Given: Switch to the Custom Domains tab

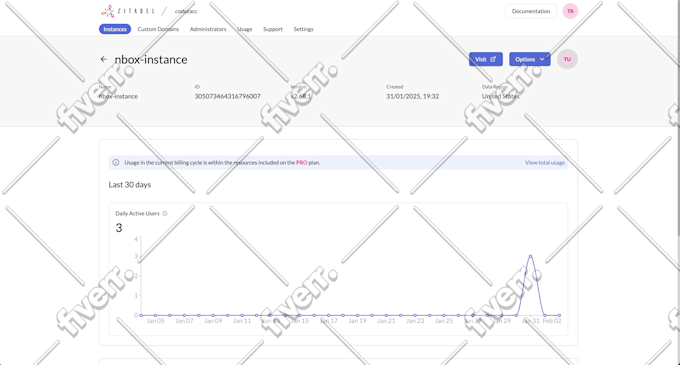Looking at the screenshot, I should coord(158,29).
